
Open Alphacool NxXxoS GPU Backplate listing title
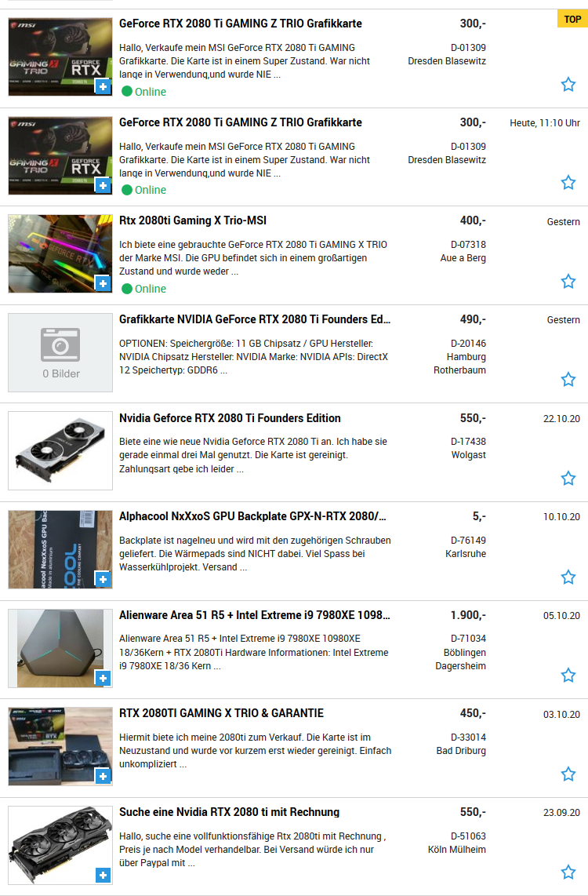tap(253, 516)
